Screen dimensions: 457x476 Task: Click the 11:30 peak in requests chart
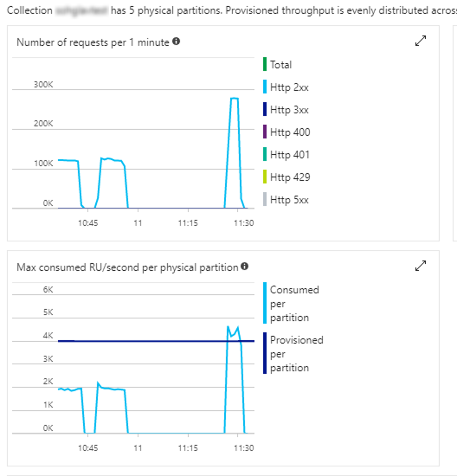pyautogui.click(x=234, y=98)
